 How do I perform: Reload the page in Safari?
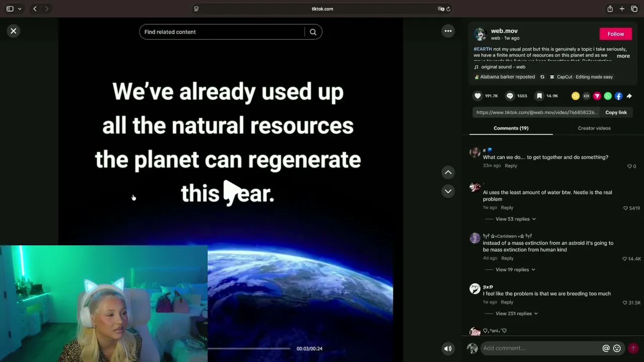(448, 9)
